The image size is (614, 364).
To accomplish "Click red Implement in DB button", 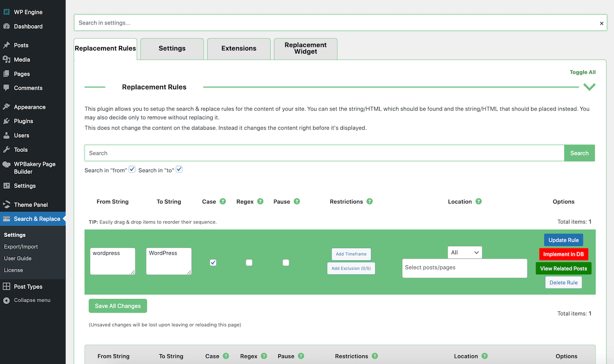I will 563,254.
